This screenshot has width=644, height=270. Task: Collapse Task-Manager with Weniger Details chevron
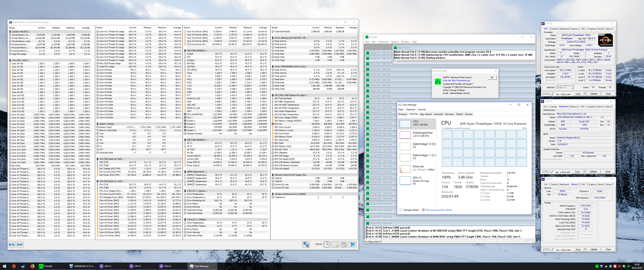point(400,210)
